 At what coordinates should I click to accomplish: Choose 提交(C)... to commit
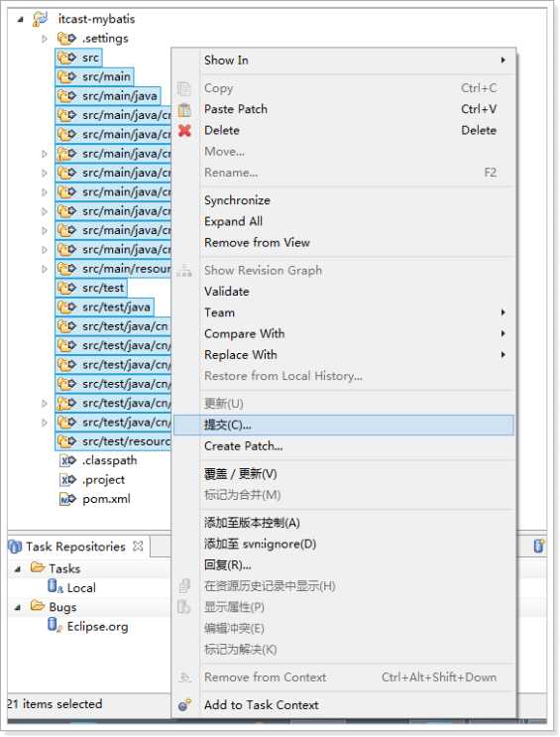344,425
